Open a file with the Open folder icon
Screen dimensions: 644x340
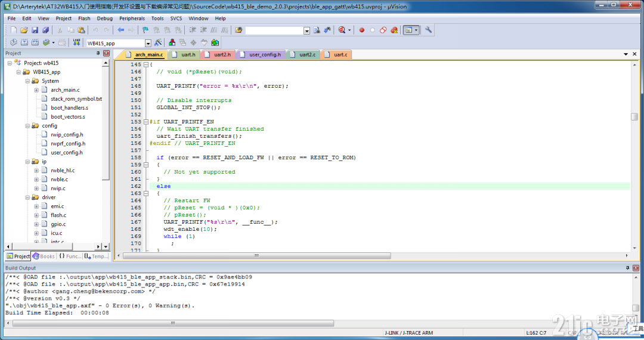pos(24,30)
